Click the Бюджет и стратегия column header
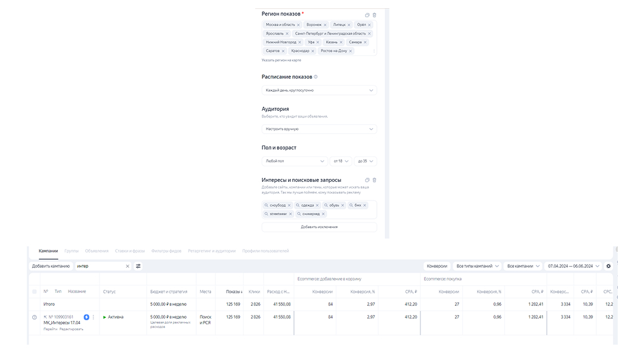The width and height of the screenshot is (644, 362). tap(169, 292)
